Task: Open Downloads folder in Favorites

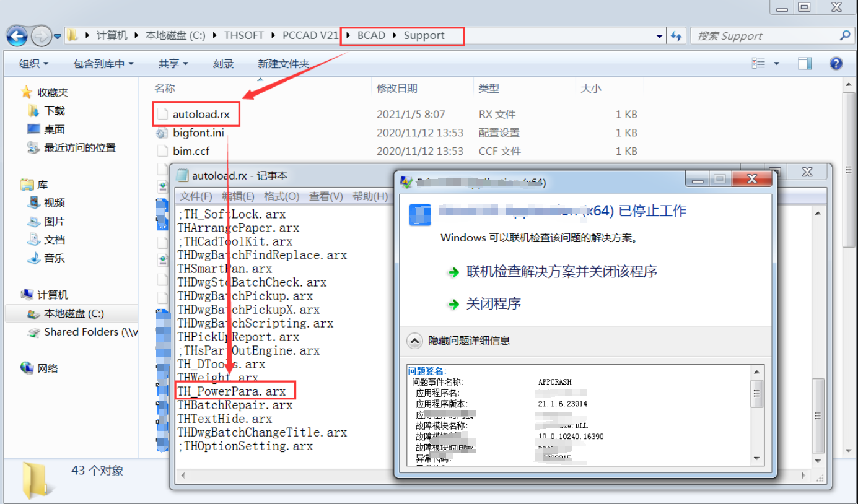Action: tap(54, 111)
